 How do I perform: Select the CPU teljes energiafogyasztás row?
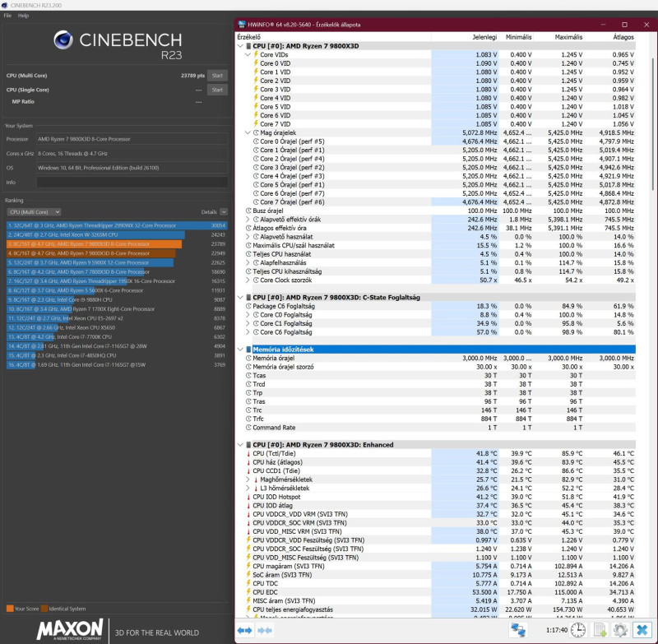[436, 609]
